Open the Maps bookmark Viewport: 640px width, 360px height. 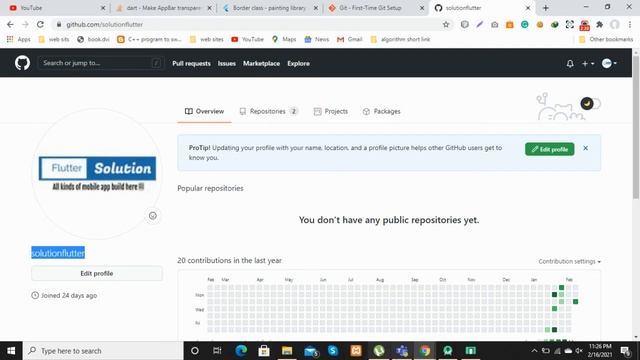[284, 39]
